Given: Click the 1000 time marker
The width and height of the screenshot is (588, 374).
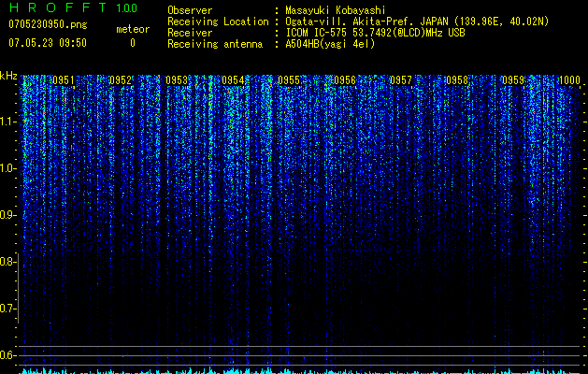Looking at the screenshot, I should click(x=569, y=80).
